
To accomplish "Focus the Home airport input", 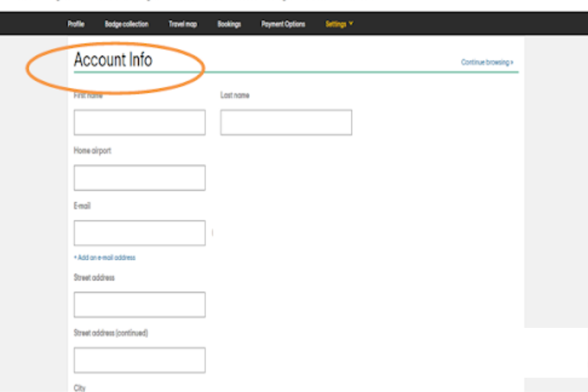I will [139, 178].
